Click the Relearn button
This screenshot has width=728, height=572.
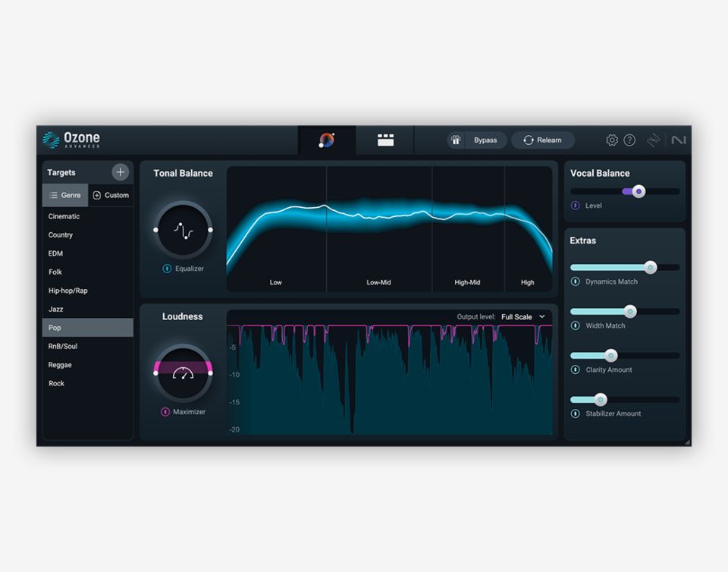542,140
